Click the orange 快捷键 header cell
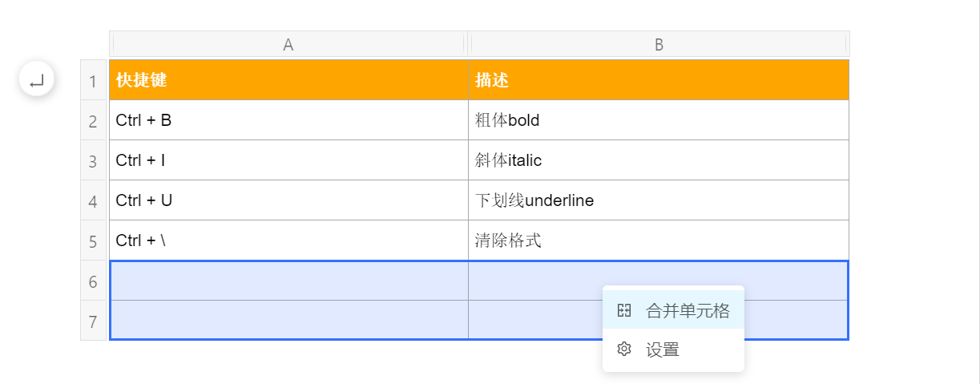Screen dimensions: 980x384 pyautogui.click(x=288, y=80)
